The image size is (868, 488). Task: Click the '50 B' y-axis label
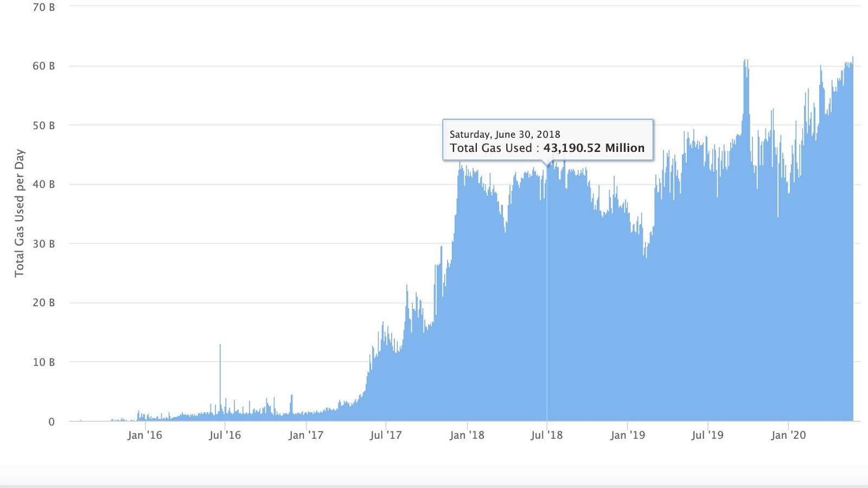tap(43, 125)
